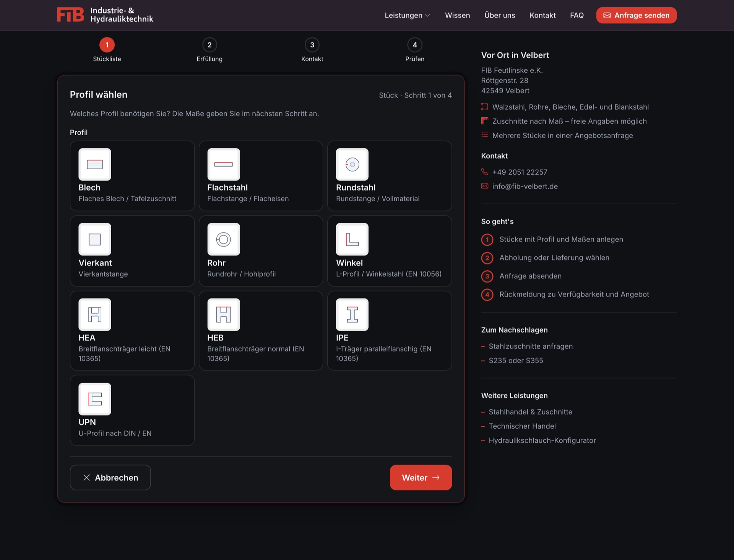The height and width of the screenshot is (560, 734).
Task: Open the FAQ page
Action: pos(576,15)
